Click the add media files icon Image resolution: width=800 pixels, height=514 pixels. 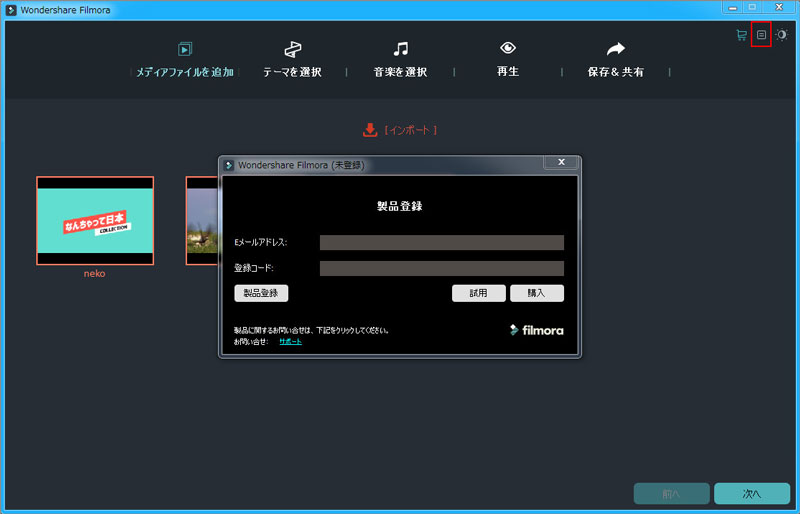185,49
